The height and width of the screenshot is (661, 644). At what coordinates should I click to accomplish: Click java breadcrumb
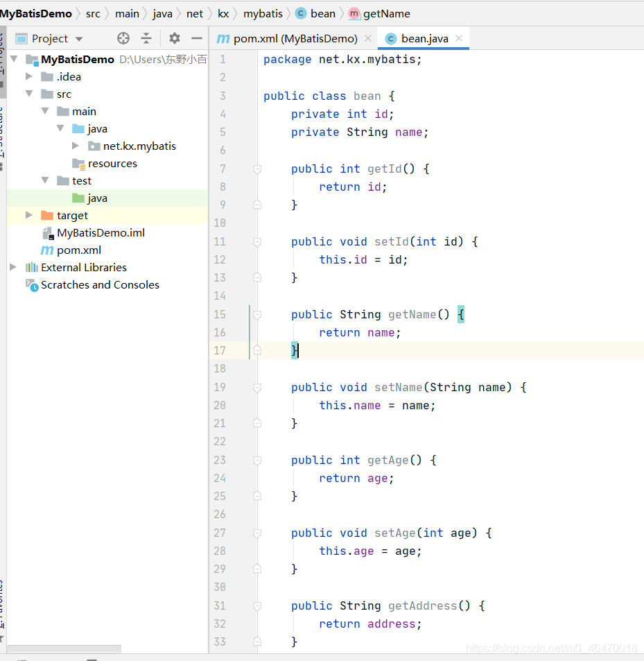(x=163, y=13)
